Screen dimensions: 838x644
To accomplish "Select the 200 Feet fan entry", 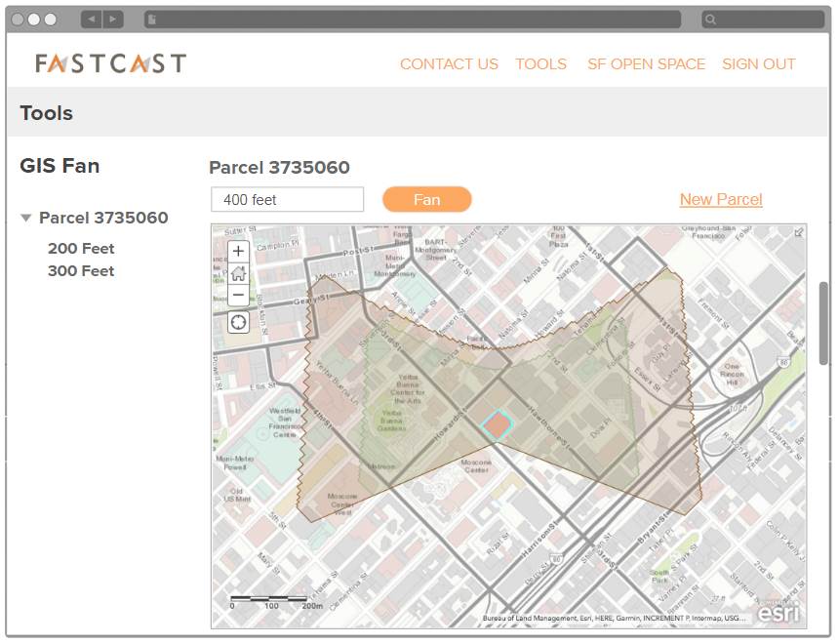I will pos(81,249).
